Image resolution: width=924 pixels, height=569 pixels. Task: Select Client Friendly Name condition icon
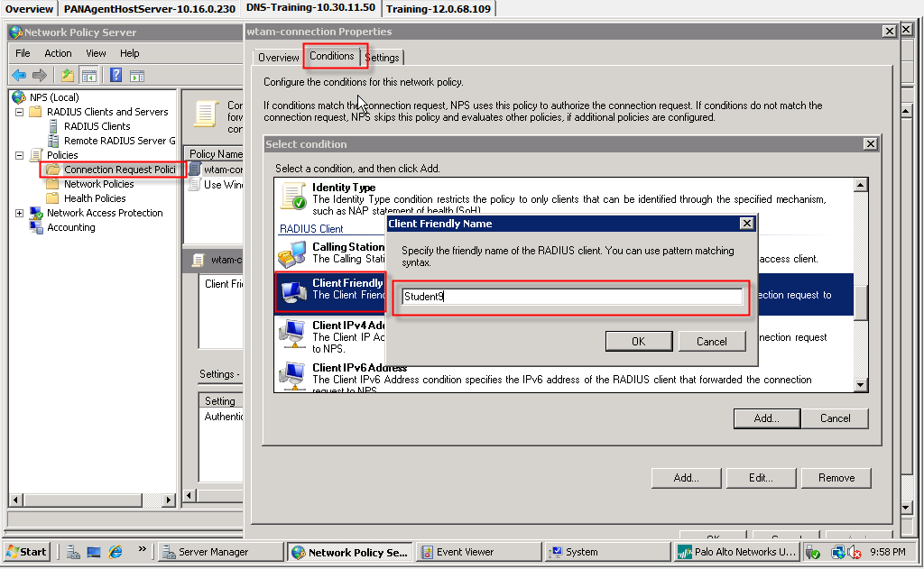[x=293, y=290]
